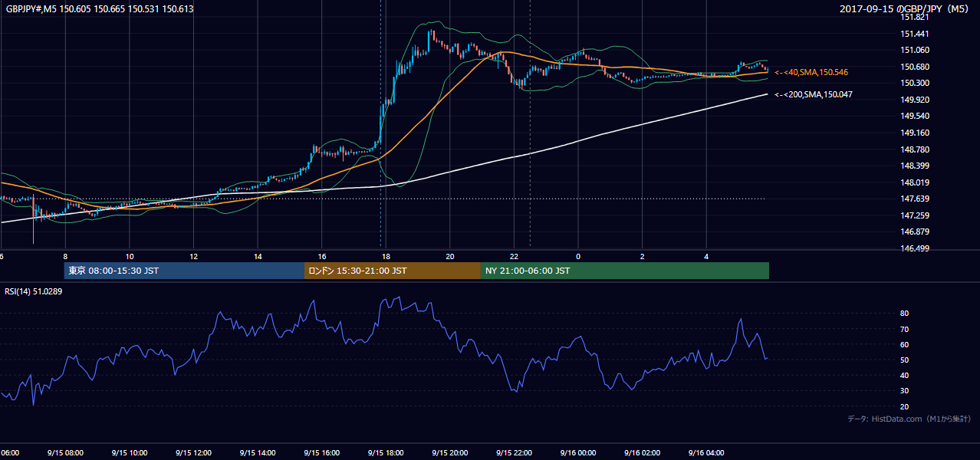Click the RSI(14) 51.0289 indicator label
Viewport: 980px width, 460px height.
pyautogui.click(x=32, y=292)
